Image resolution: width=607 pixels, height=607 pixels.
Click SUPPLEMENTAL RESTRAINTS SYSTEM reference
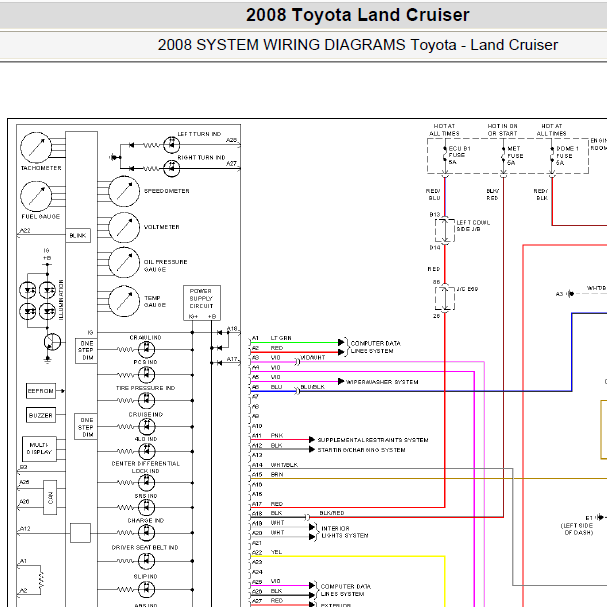coord(373,440)
